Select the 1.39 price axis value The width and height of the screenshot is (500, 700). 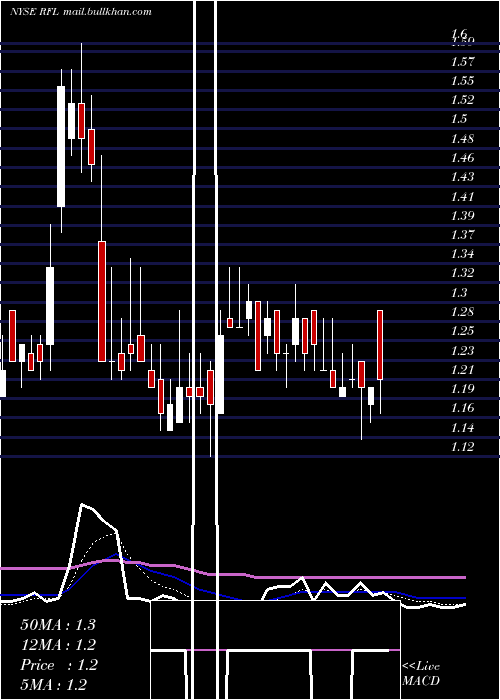[x=462, y=216]
